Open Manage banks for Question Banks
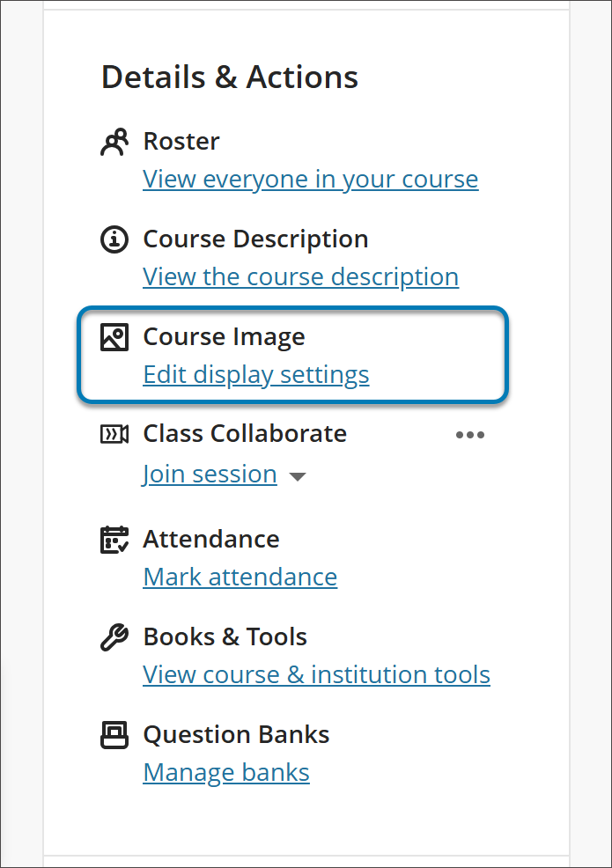This screenshot has width=612, height=868. tap(226, 772)
